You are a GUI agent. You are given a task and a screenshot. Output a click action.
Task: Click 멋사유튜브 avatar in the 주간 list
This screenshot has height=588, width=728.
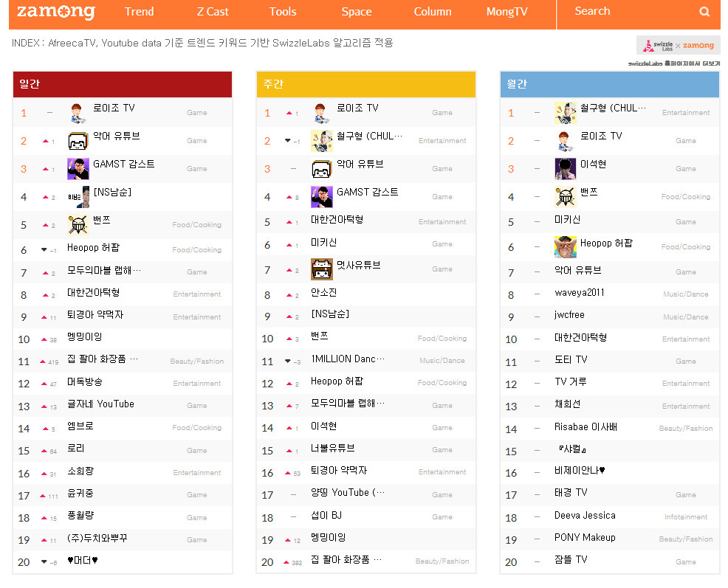[322, 269]
